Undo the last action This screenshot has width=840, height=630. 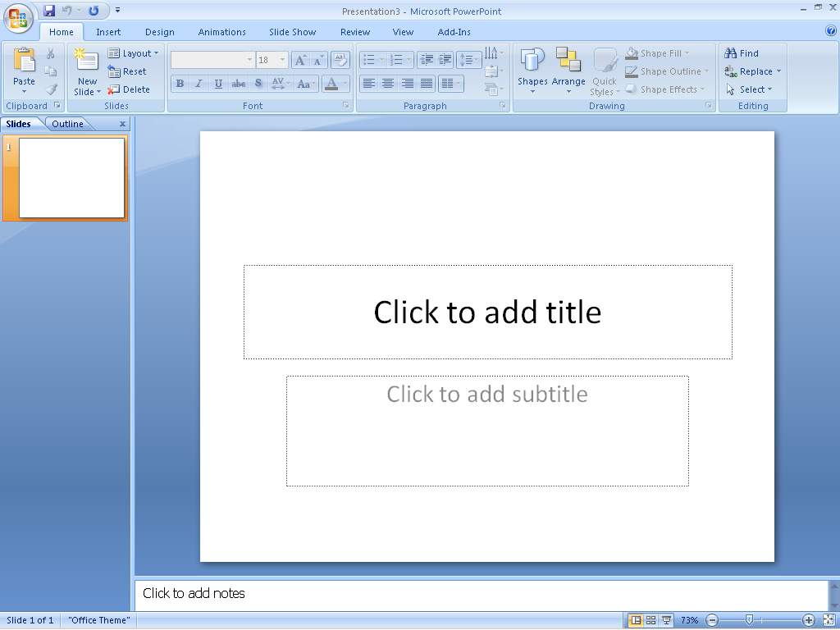coord(67,10)
